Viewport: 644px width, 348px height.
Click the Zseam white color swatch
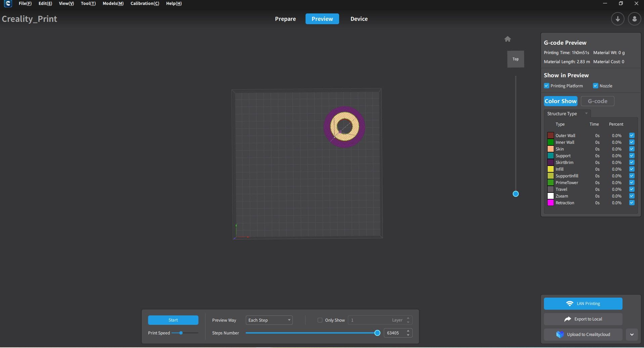click(x=551, y=196)
